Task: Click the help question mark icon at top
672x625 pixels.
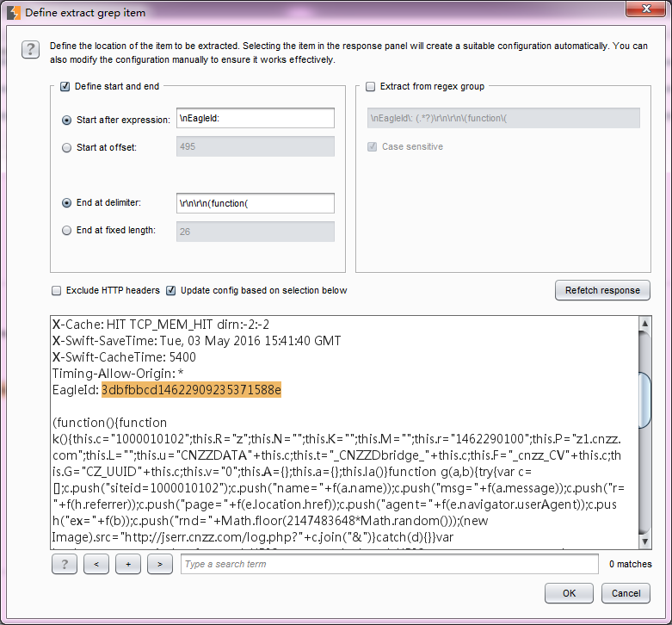Action: pos(30,49)
